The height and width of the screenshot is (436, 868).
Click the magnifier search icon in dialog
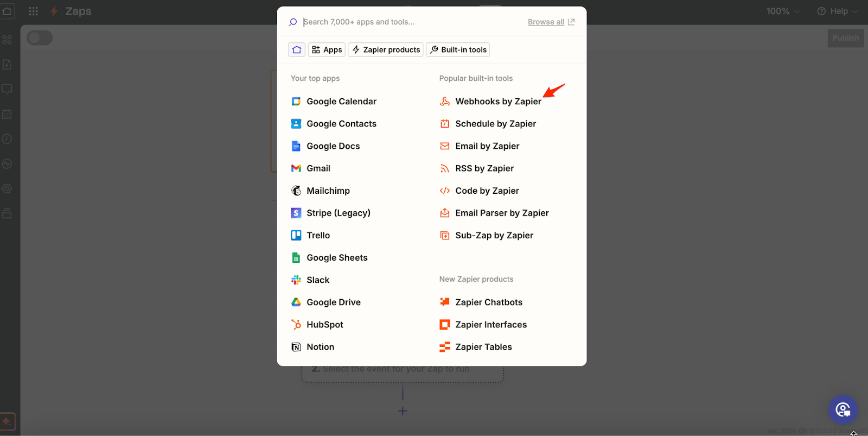[x=293, y=22]
